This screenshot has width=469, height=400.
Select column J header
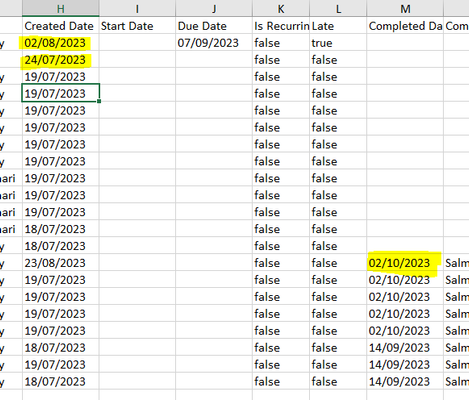coord(214,8)
